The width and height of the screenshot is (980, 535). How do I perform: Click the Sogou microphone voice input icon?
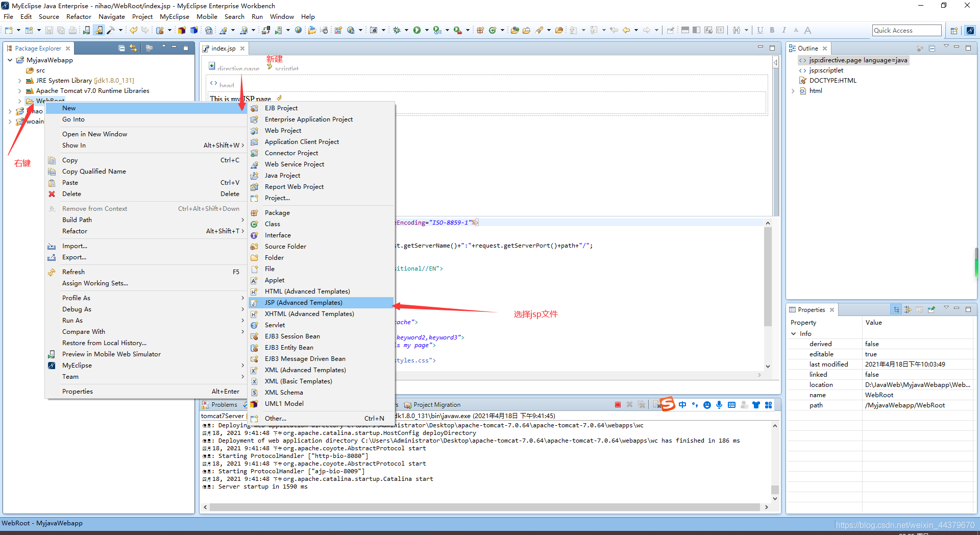click(x=719, y=405)
